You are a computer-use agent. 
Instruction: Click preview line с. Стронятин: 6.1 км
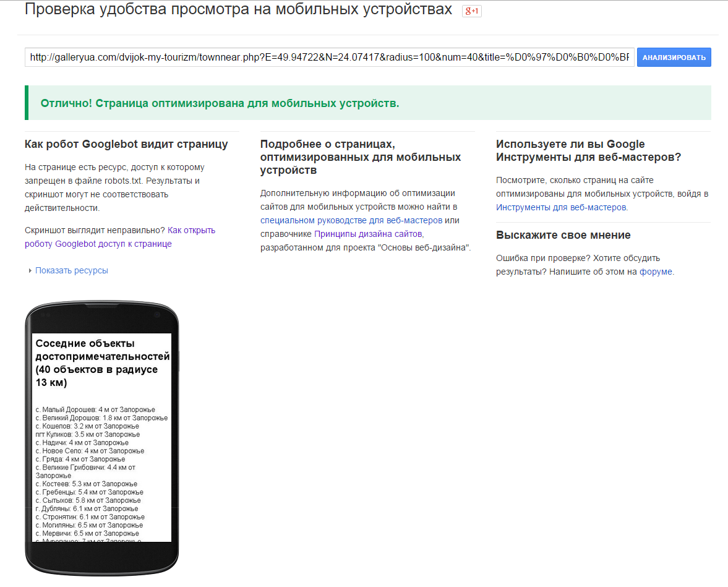coord(90,517)
